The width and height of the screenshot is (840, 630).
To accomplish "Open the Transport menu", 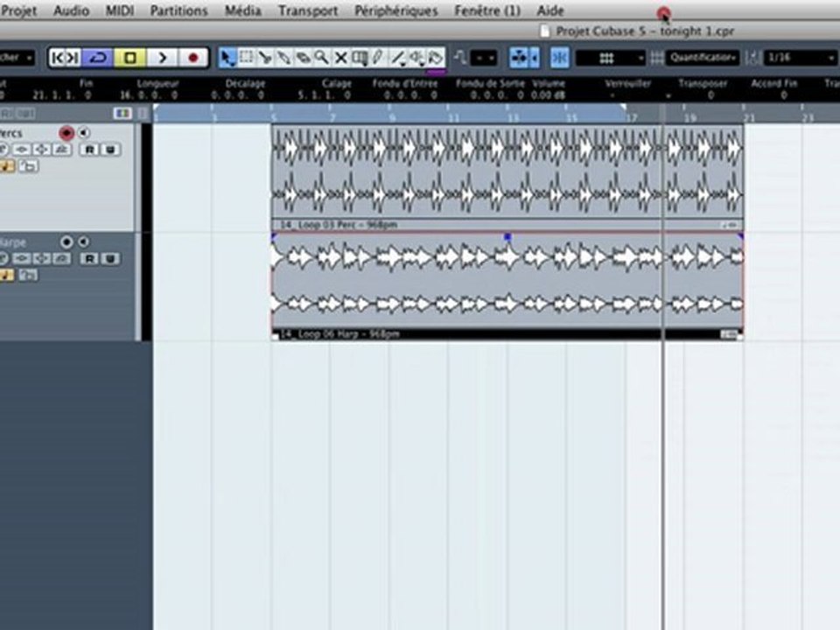I will [x=308, y=10].
